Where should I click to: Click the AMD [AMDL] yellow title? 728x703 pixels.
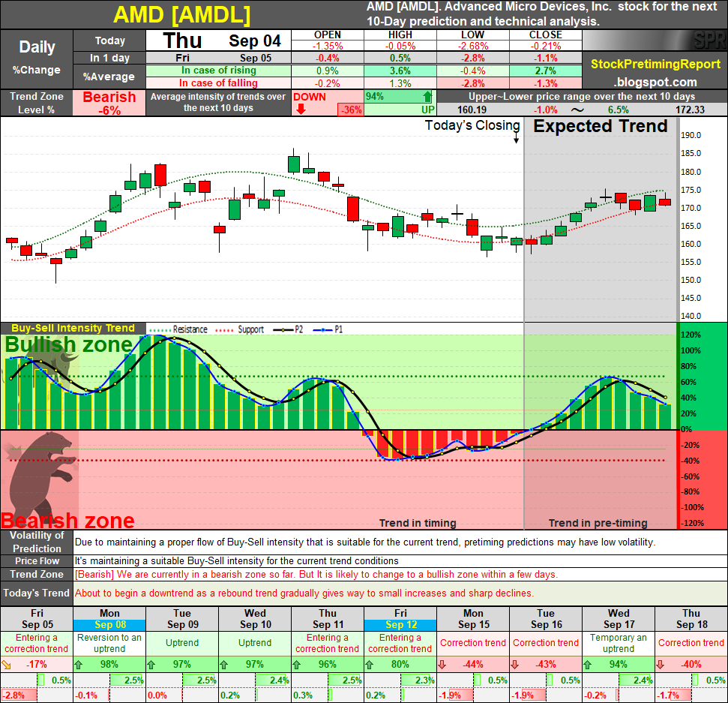click(182, 15)
